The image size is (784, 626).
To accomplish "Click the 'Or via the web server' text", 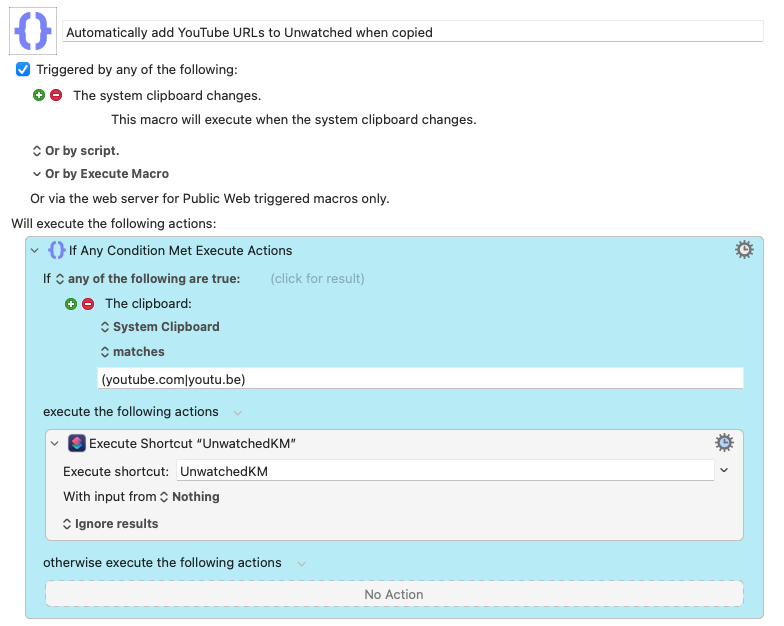I will 210,198.
